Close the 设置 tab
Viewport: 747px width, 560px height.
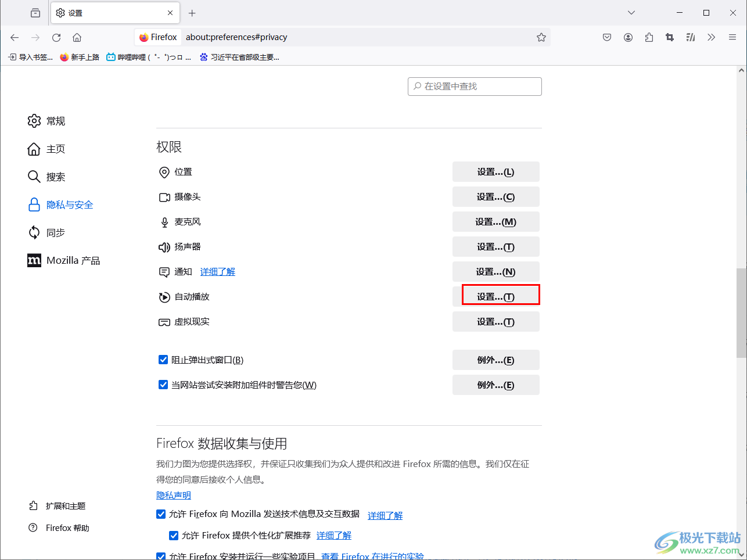[x=170, y=13]
